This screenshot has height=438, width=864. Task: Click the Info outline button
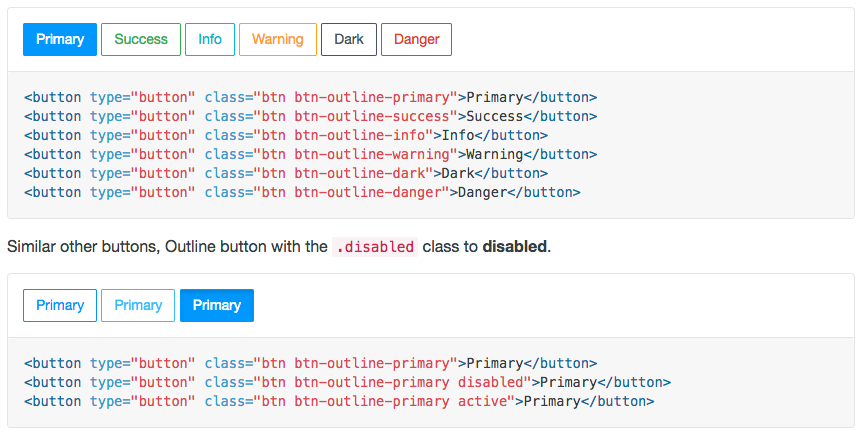(210, 39)
